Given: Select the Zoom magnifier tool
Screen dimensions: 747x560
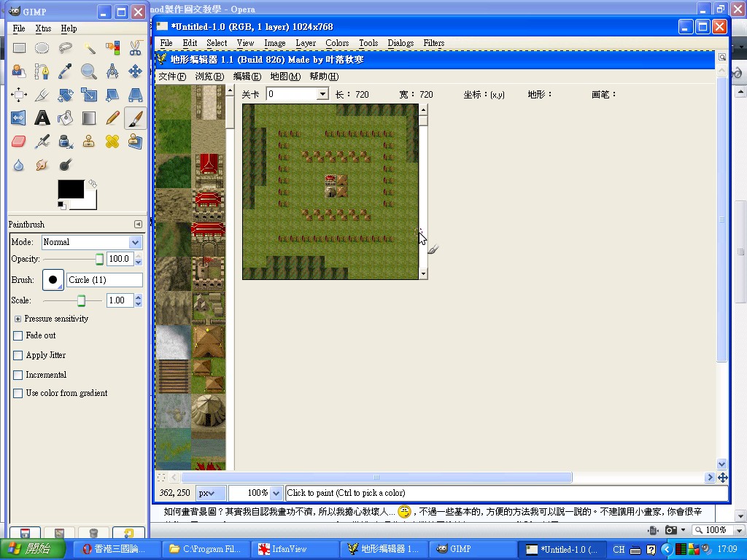Looking at the screenshot, I should point(88,71).
